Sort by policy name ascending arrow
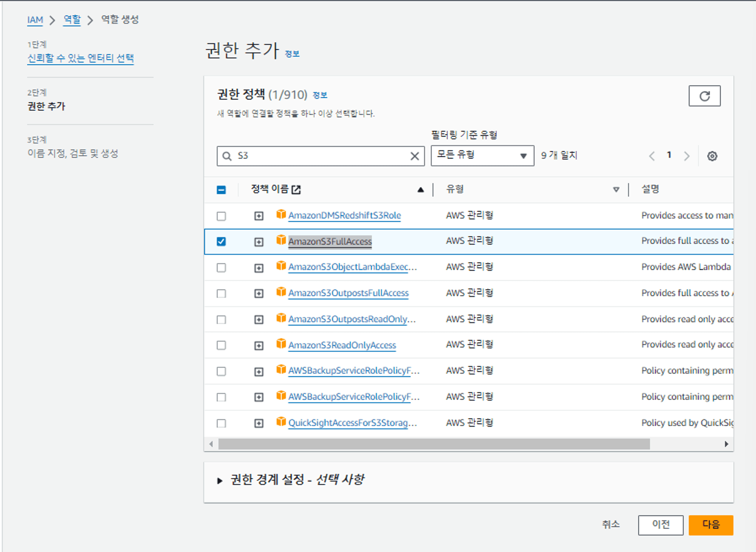The width and height of the screenshot is (756, 552). (x=420, y=190)
